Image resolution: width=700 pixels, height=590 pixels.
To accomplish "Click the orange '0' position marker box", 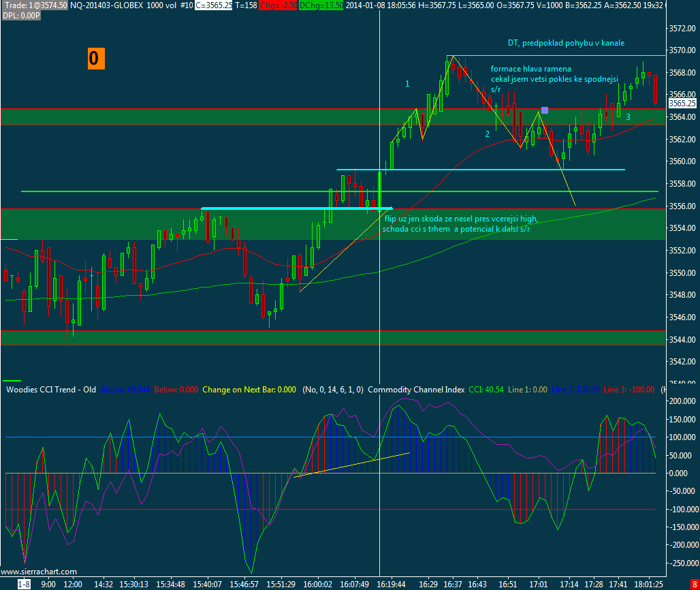I will [x=96, y=59].
